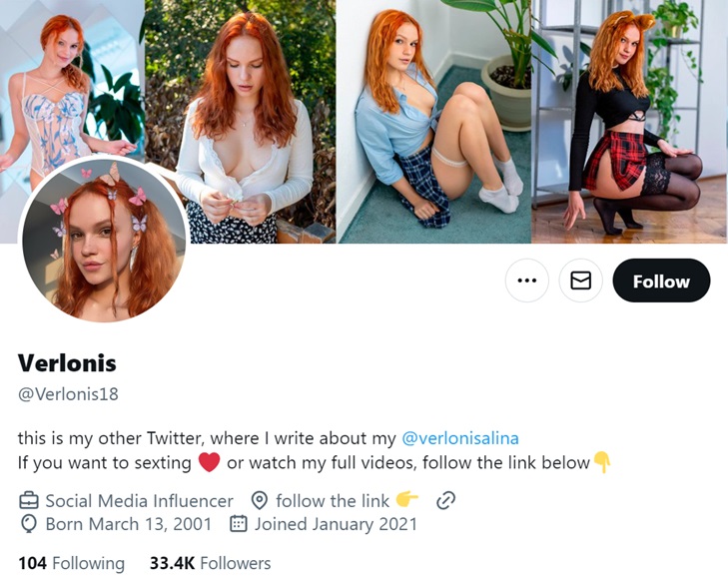The height and width of the screenshot is (579, 728).
Task: Click the briefcase category icon
Action: (x=29, y=500)
